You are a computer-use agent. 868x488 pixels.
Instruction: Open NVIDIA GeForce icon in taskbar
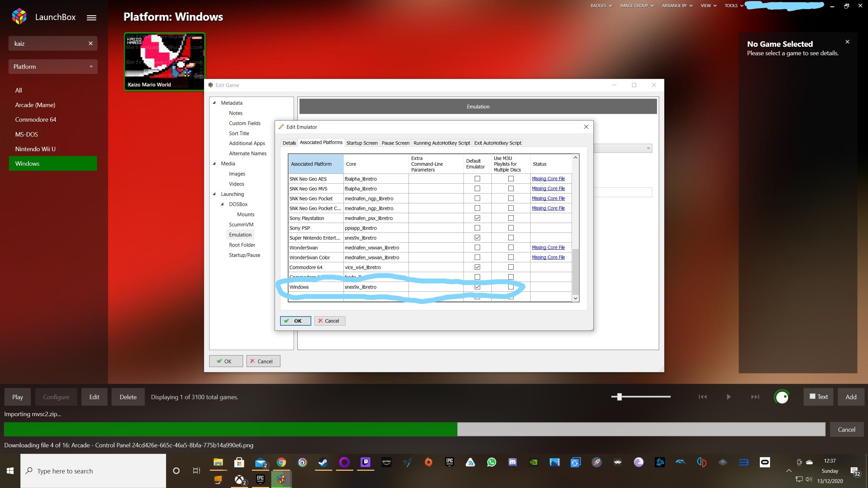[533, 462]
